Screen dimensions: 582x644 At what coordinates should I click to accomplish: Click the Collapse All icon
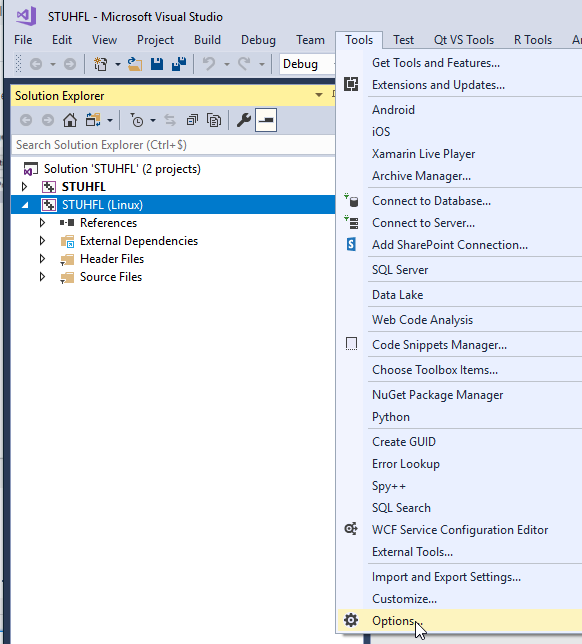192,120
